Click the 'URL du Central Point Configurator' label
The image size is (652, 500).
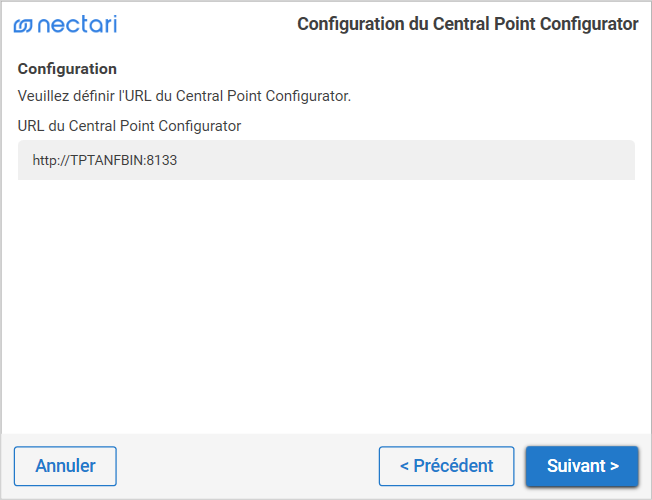tap(129, 126)
